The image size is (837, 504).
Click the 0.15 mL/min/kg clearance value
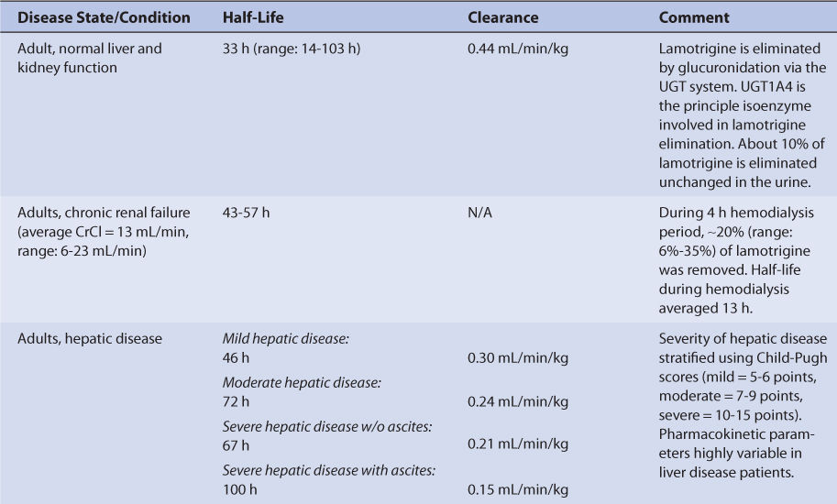point(517,489)
